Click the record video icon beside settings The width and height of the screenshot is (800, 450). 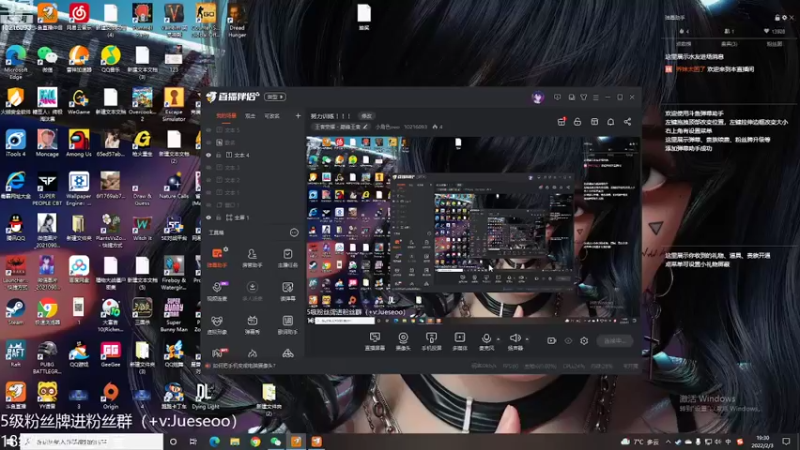[552, 340]
